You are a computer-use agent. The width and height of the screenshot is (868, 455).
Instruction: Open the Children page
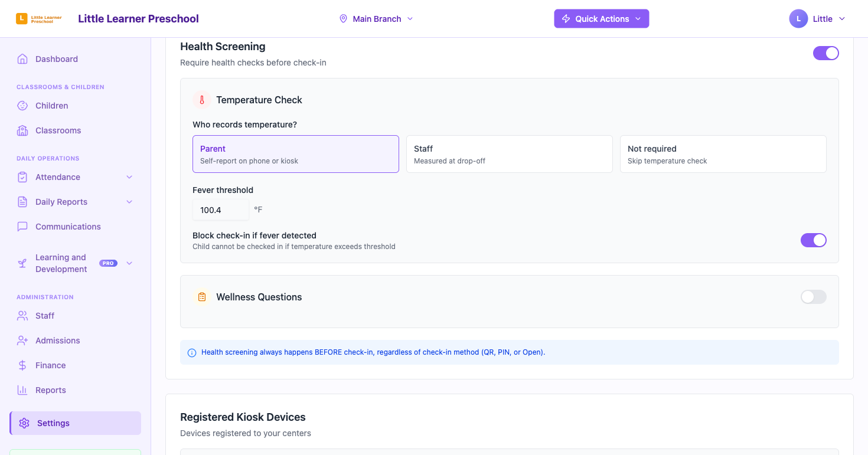coord(76,106)
